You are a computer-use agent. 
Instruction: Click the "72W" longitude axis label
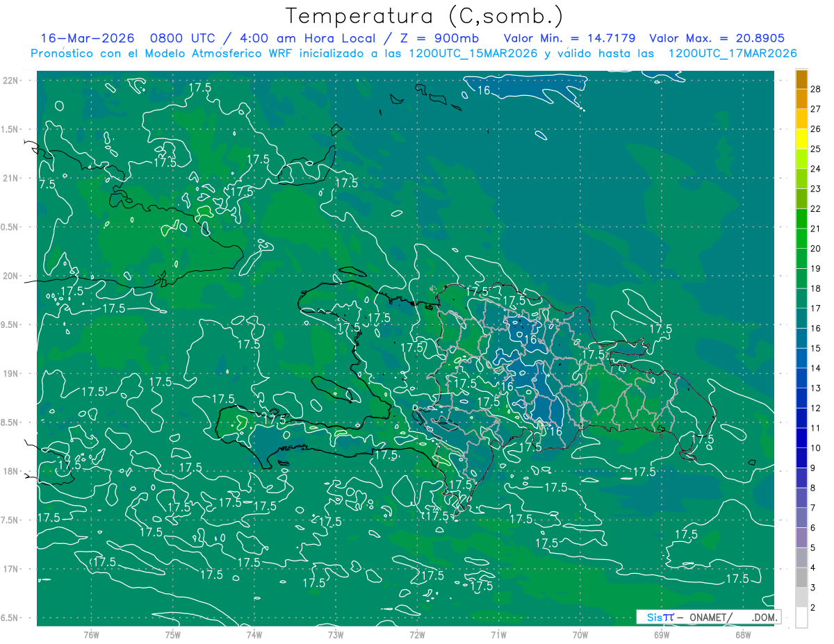click(417, 634)
